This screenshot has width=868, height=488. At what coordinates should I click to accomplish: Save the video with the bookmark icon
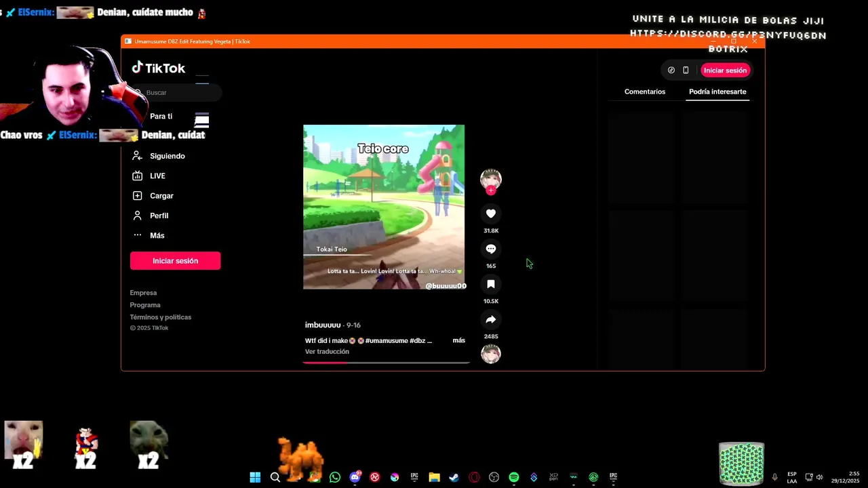pos(491,284)
